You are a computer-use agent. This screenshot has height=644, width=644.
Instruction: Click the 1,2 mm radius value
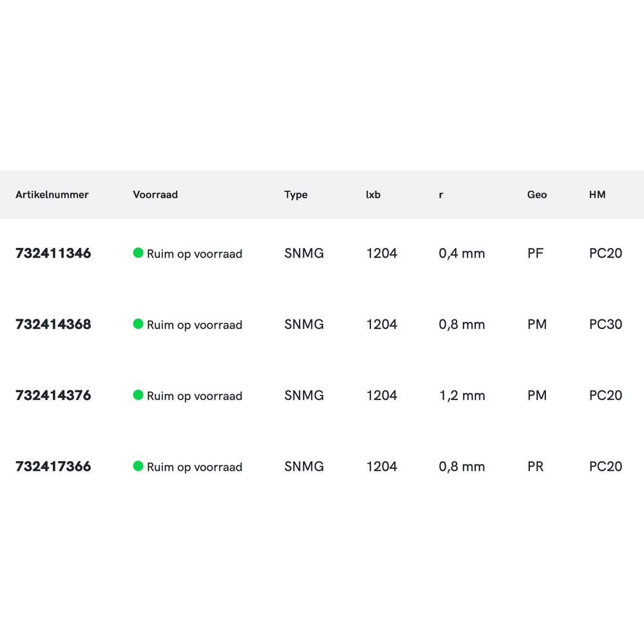462,395
